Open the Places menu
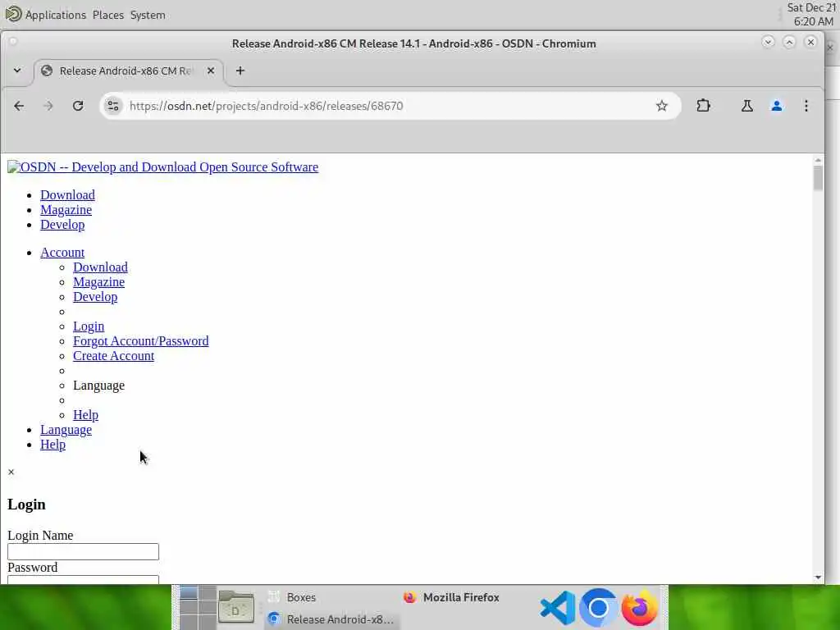Screen dimensions: 840x630 [x=108, y=15]
